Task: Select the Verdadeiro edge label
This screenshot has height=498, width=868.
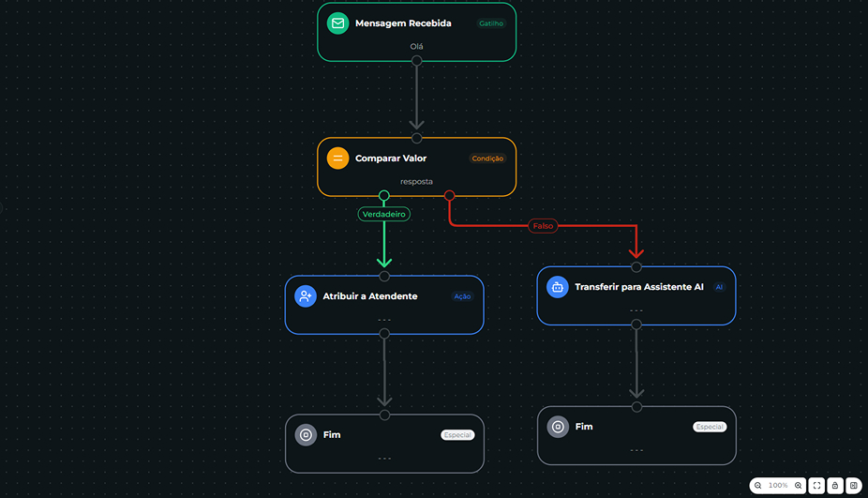Action: [384, 214]
